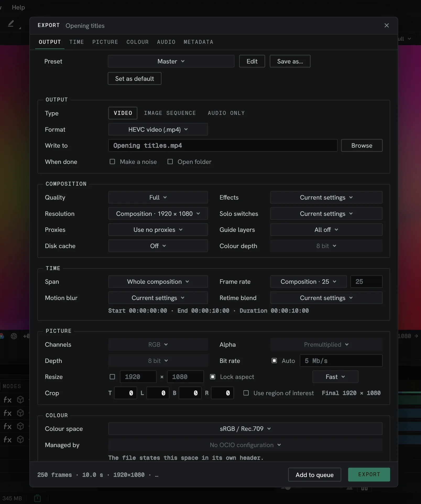
Task: Open the Disk cache dropdown
Action: click(x=158, y=246)
